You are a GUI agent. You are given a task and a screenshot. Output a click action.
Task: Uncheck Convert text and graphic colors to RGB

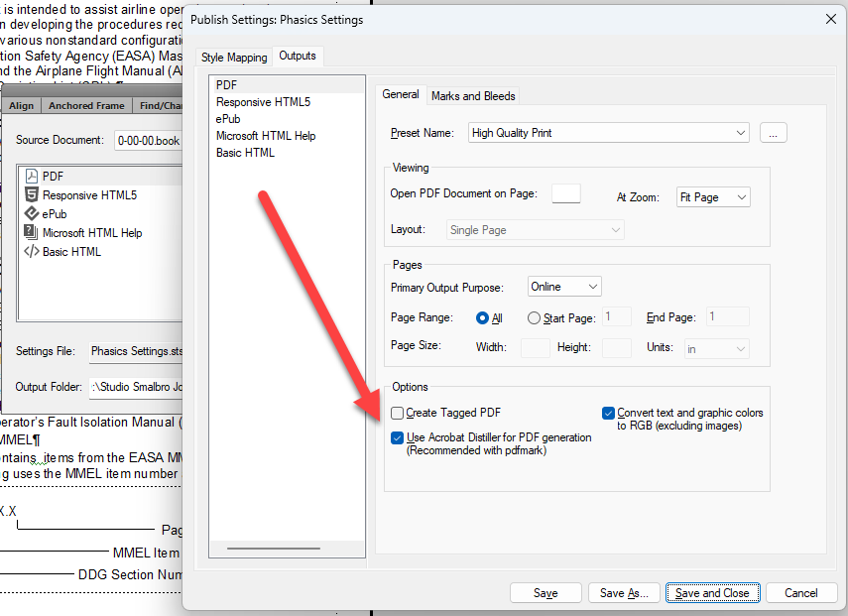pyautogui.click(x=608, y=414)
